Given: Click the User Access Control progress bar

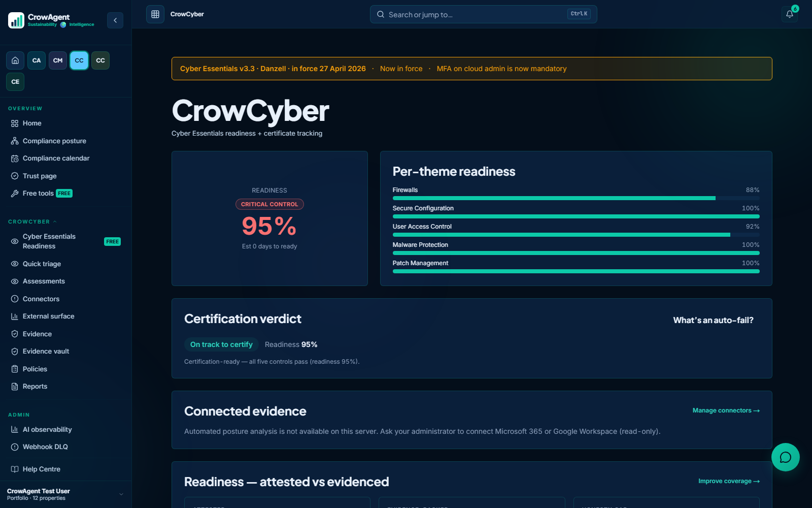Looking at the screenshot, I should tap(576, 235).
